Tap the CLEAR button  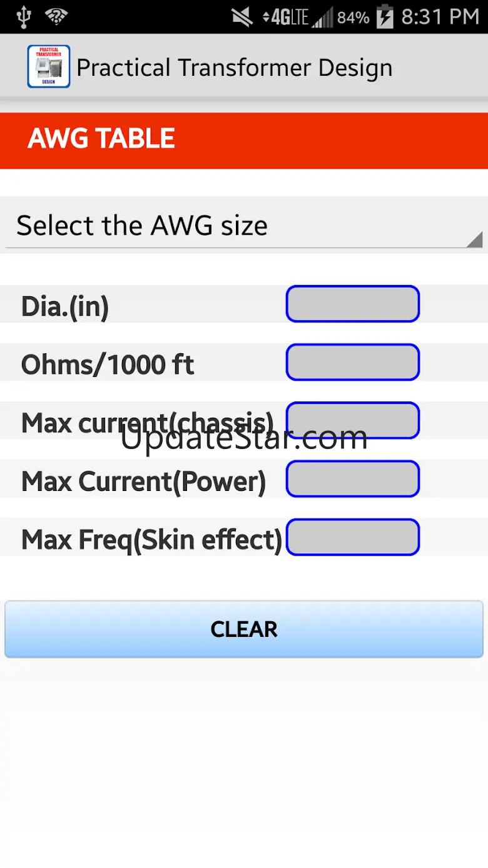[x=244, y=629]
